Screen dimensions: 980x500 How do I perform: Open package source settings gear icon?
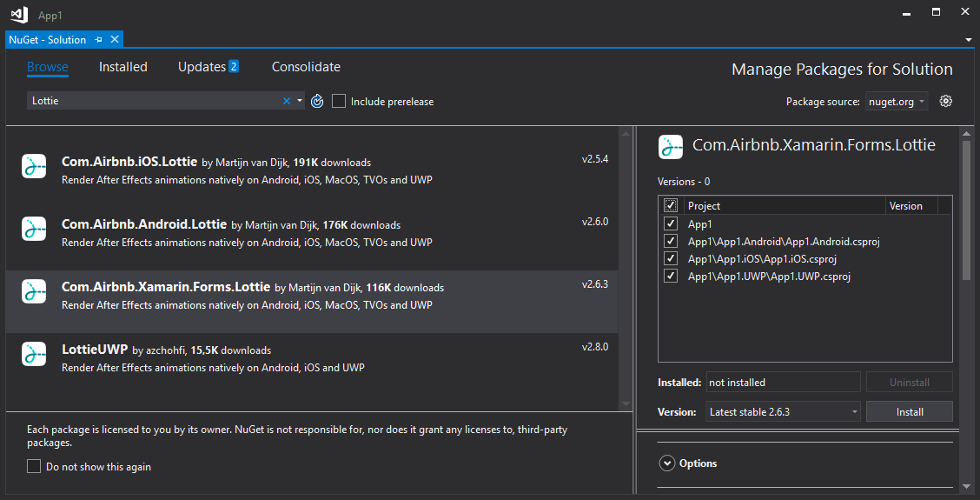[x=946, y=101]
